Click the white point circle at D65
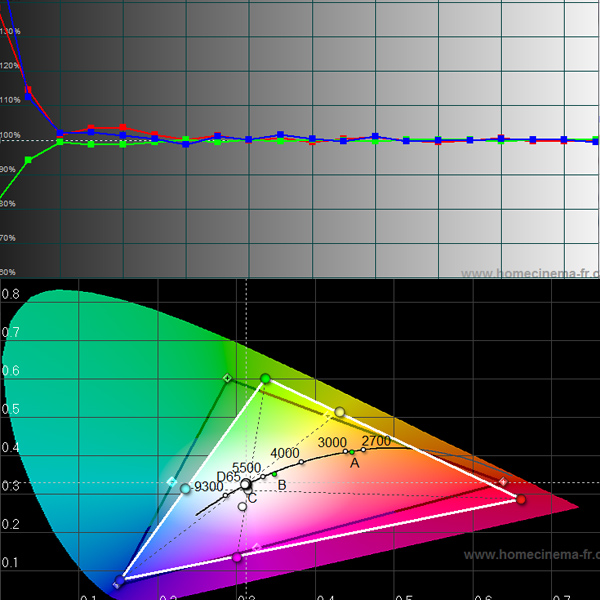 pos(245,484)
